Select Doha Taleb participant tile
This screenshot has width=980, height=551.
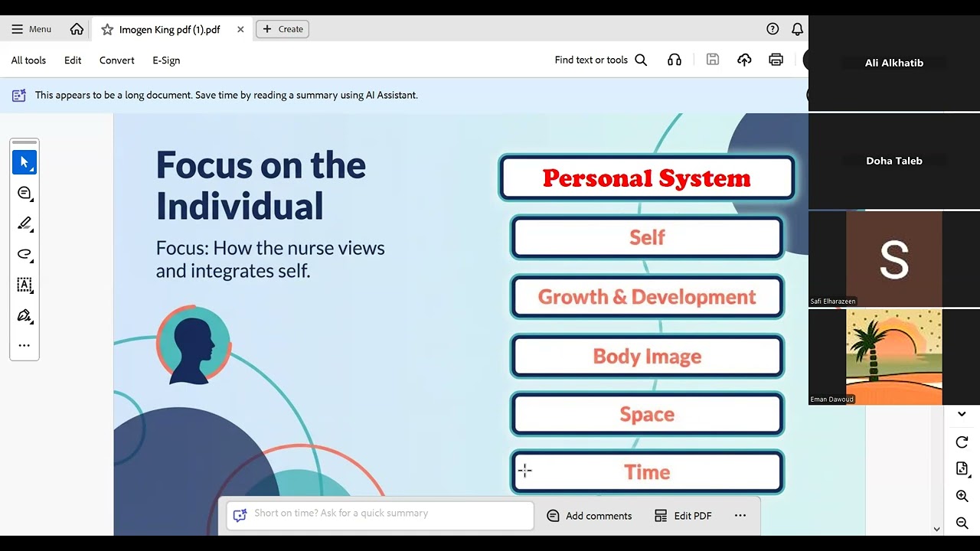(x=894, y=161)
